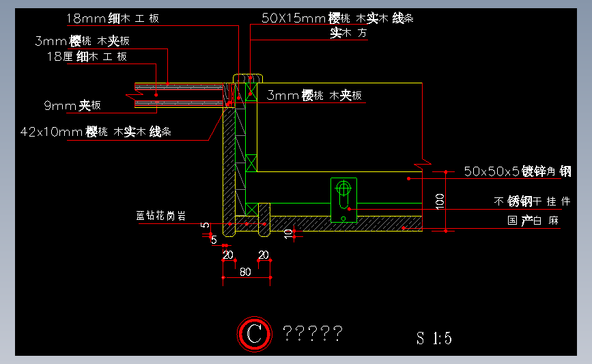Screen dimensions: 592x364
Task: Select the "实木方" annotation text
Action: point(348,33)
